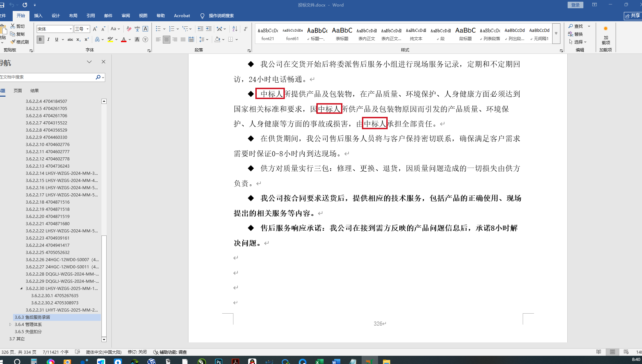Open the 审阅 (Review) ribbon tab
The height and width of the screenshot is (364, 642).
[126, 16]
